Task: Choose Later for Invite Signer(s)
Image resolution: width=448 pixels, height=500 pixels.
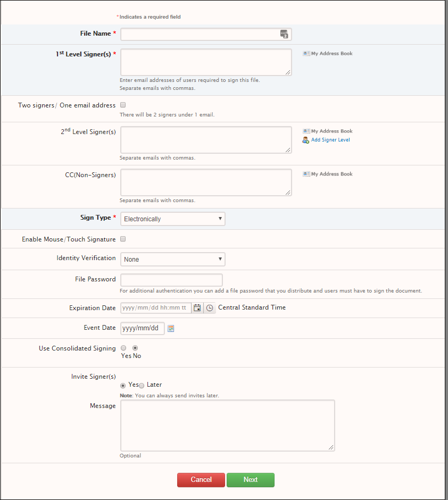Action: pyautogui.click(x=142, y=385)
